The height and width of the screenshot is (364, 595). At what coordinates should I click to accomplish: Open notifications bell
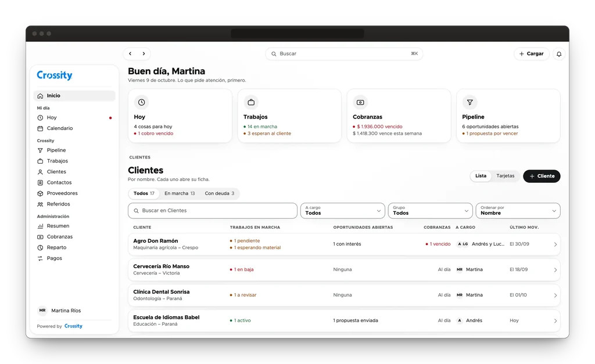559,54
